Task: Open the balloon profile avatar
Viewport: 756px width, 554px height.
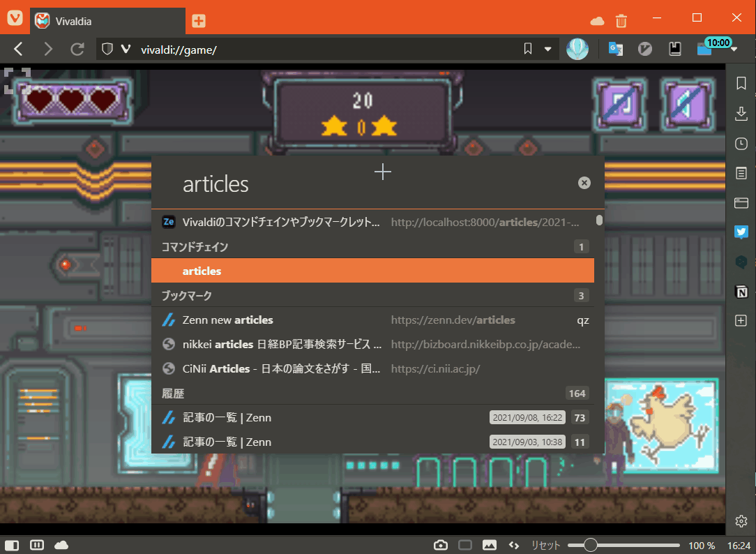Action: click(577, 49)
